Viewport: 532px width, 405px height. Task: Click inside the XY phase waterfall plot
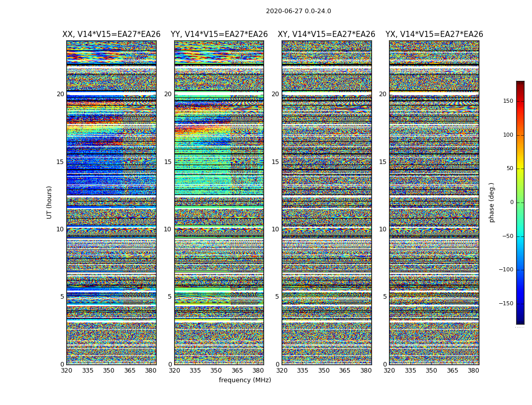click(x=326, y=202)
